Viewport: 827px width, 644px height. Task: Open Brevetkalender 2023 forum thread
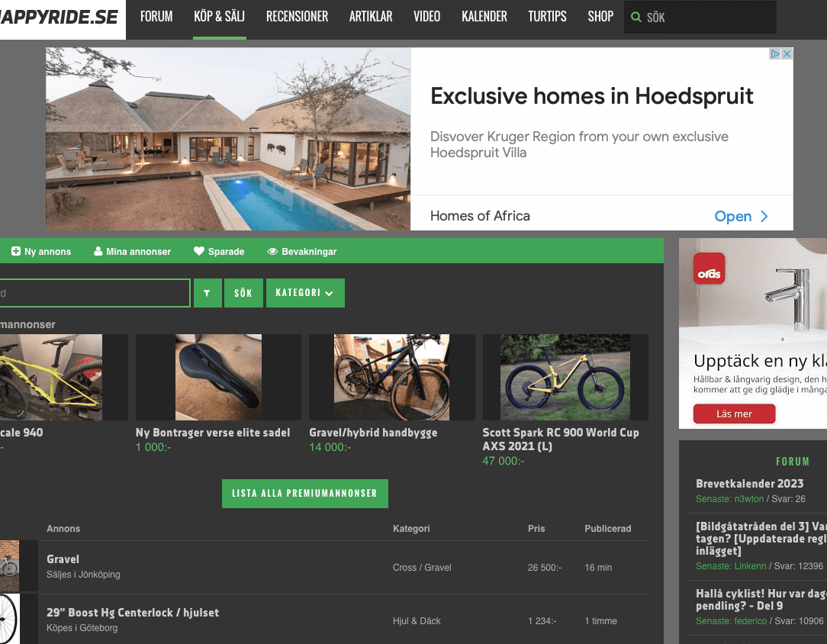(749, 484)
